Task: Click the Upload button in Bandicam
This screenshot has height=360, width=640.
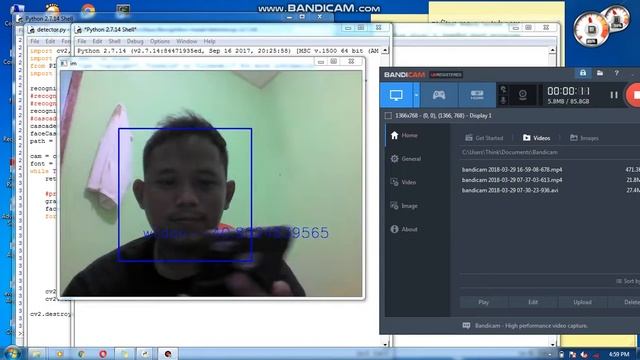Action: click(x=582, y=302)
